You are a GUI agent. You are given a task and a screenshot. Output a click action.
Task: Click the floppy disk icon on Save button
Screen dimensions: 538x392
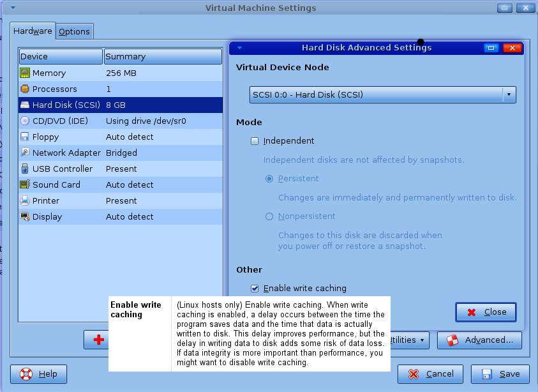(487, 374)
